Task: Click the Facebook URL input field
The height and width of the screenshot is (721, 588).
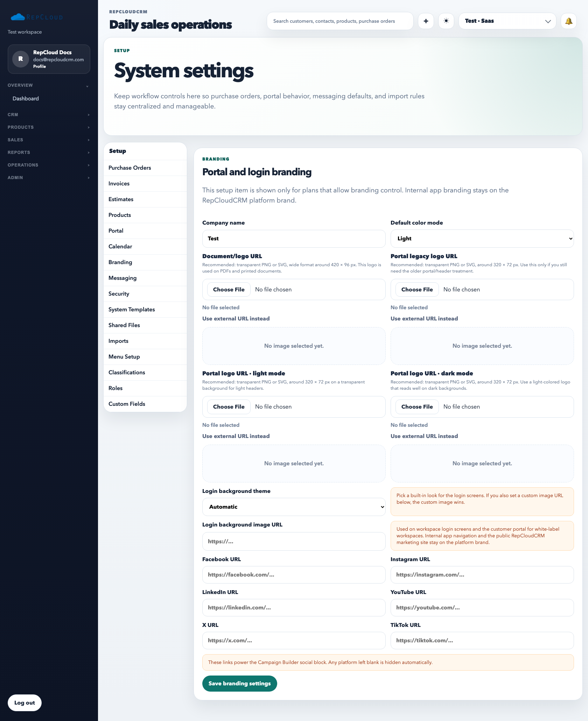Action: point(294,575)
